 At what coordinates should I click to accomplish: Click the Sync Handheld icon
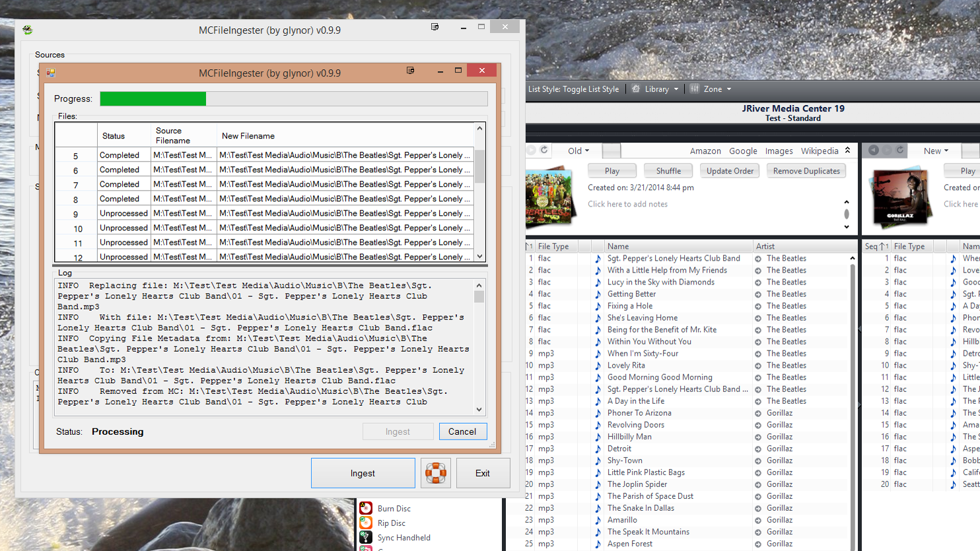tap(366, 537)
